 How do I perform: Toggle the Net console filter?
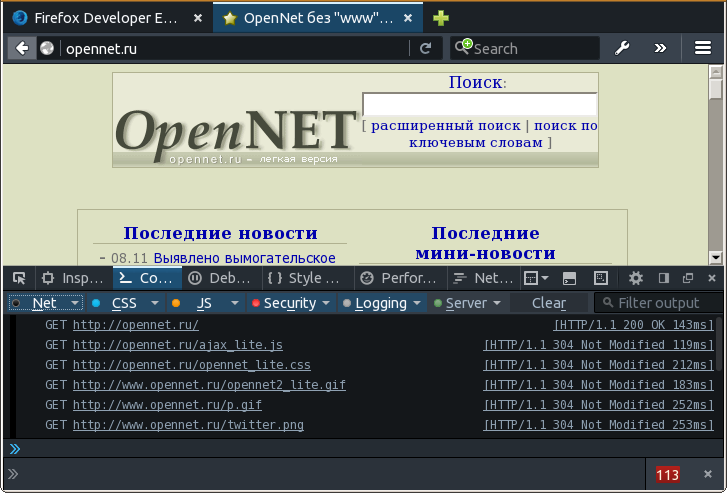pos(39,303)
